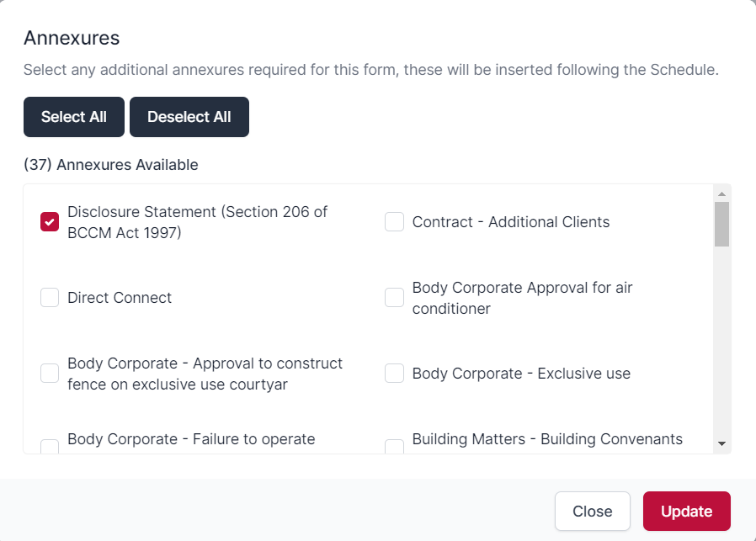Click the Deselect All button
756x541 pixels.
pos(189,117)
